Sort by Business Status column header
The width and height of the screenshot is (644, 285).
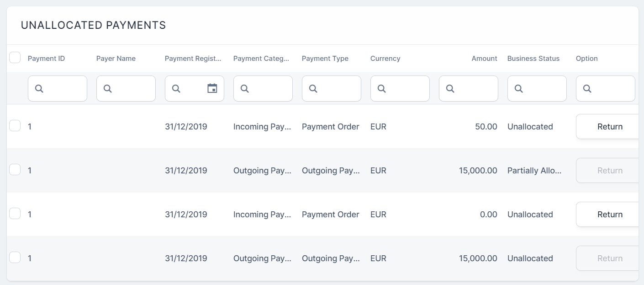click(533, 59)
